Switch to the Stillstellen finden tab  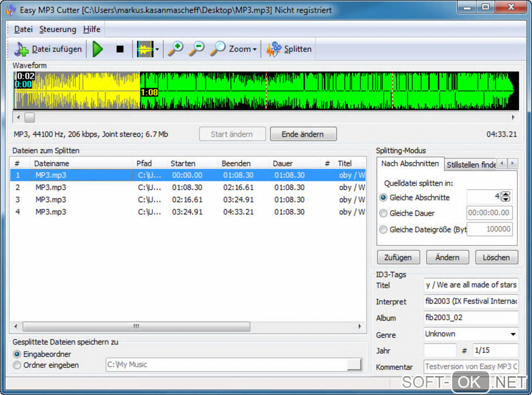click(x=470, y=165)
